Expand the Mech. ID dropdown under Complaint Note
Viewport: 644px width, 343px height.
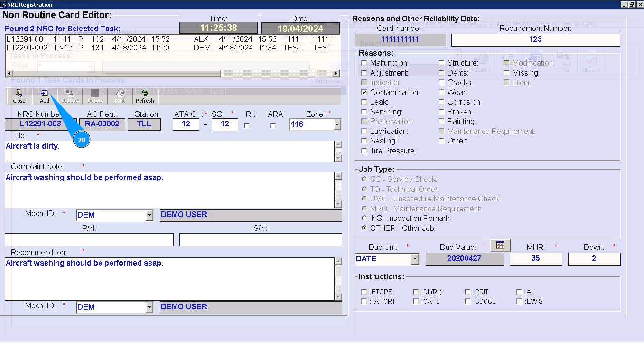[149, 215]
